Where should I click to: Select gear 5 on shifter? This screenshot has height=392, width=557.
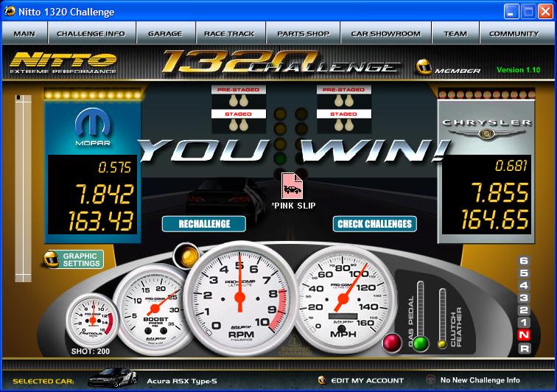[x=524, y=273]
